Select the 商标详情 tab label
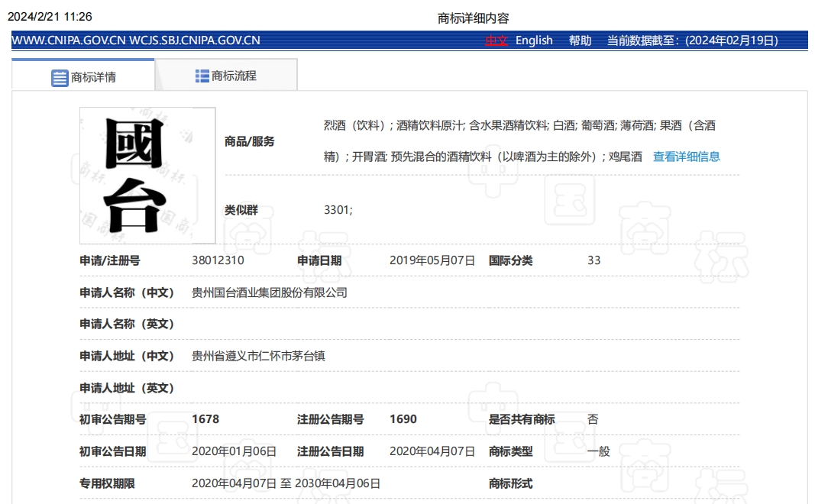815x504 pixels. point(93,77)
